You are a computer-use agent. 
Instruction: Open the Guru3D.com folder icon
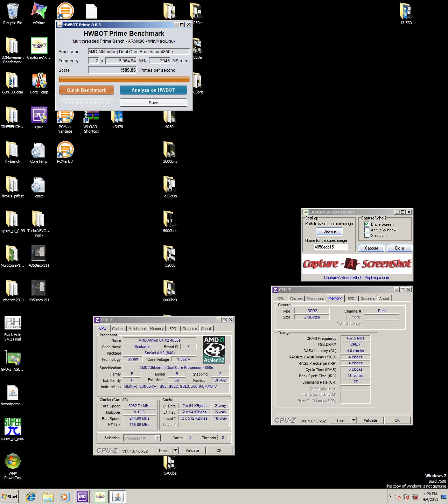(x=13, y=80)
